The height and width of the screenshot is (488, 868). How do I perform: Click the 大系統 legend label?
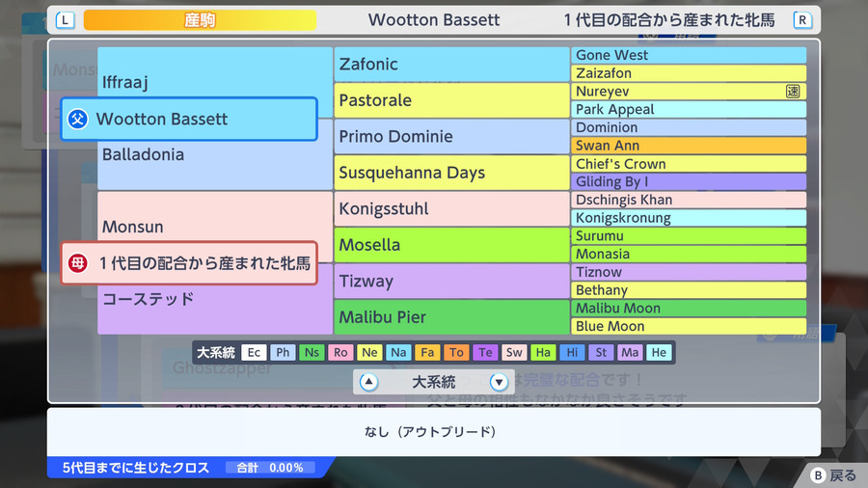click(x=216, y=352)
